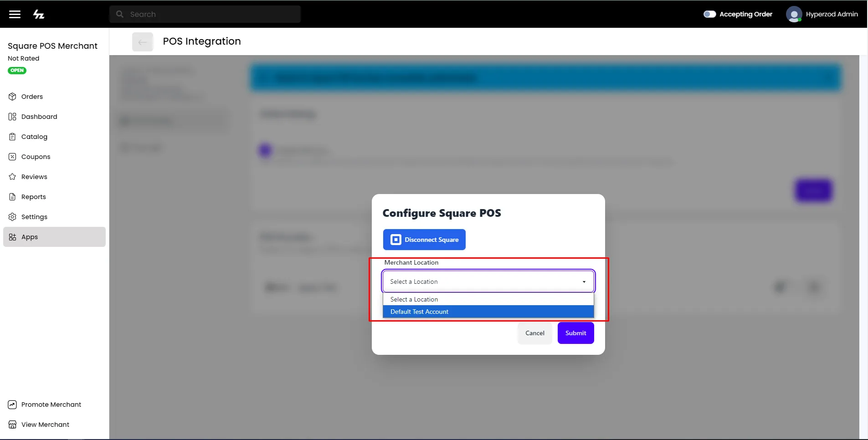Open Coupons in the sidebar

coord(54,157)
